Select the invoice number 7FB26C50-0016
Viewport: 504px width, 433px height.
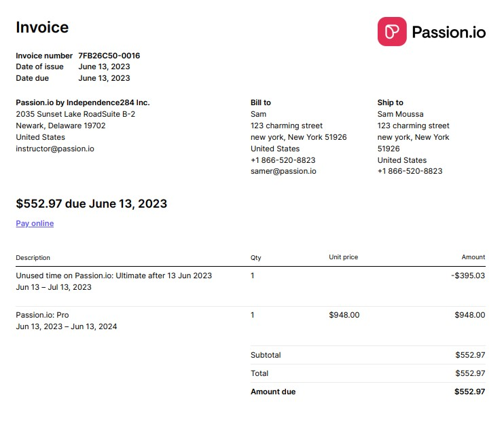[x=109, y=56]
